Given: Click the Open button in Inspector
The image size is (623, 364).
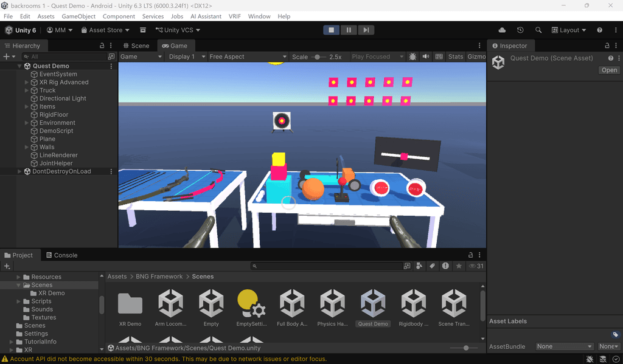Looking at the screenshot, I should 609,70.
